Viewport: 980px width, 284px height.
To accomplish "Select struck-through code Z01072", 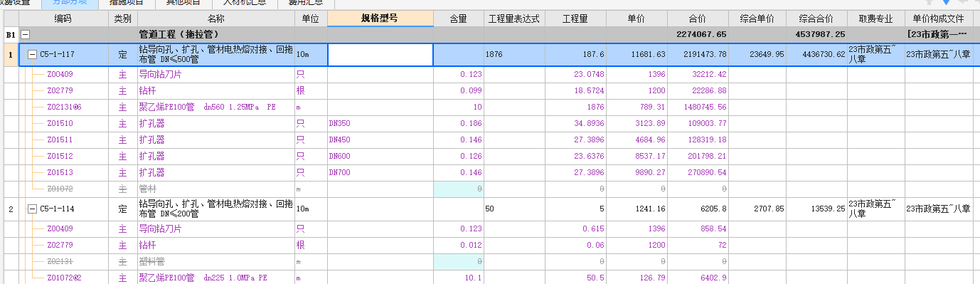I will click(x=60, y=189).
